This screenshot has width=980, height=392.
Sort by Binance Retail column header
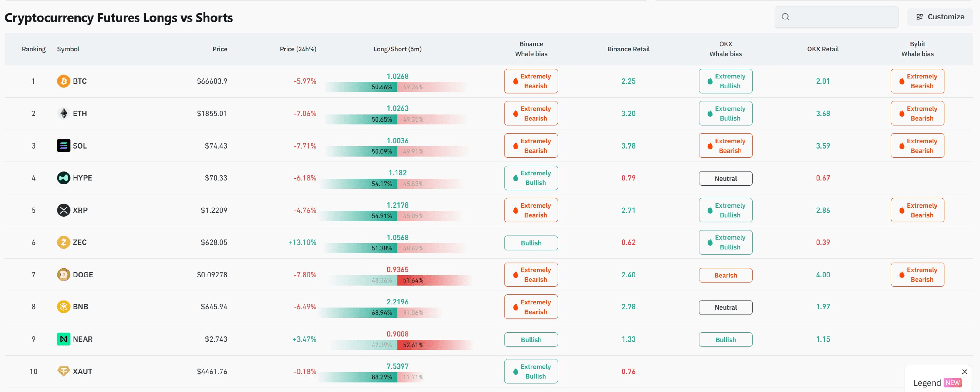tap(628, 49)
